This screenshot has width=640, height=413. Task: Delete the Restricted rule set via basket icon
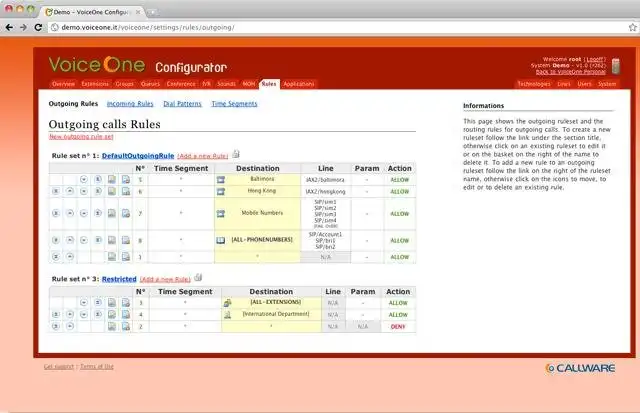point(198,278)
